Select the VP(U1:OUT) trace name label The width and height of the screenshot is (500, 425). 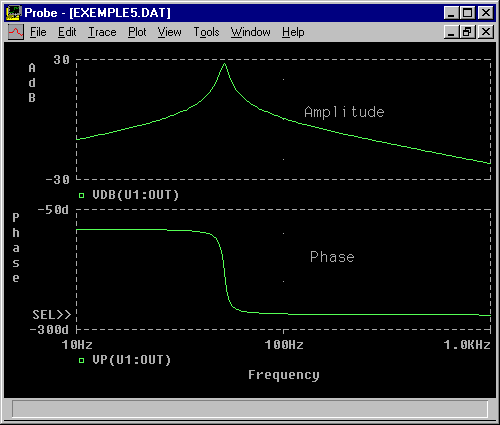tap(132, 360)
